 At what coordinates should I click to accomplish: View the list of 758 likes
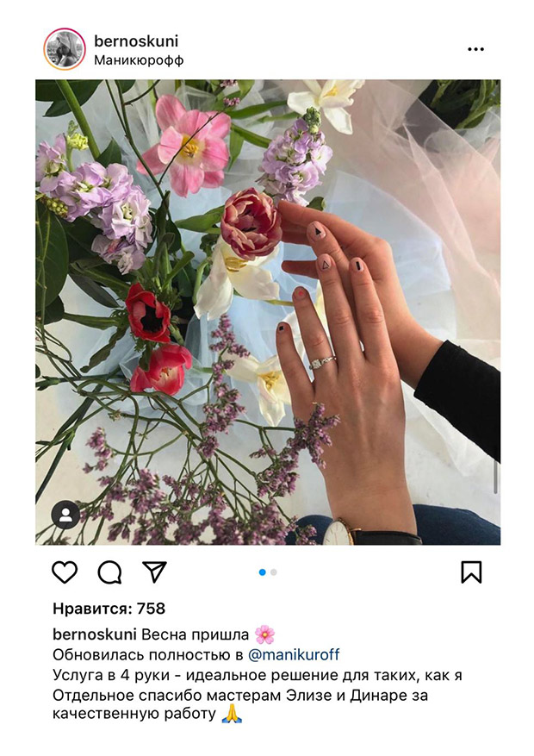click(x=109, y=609)
